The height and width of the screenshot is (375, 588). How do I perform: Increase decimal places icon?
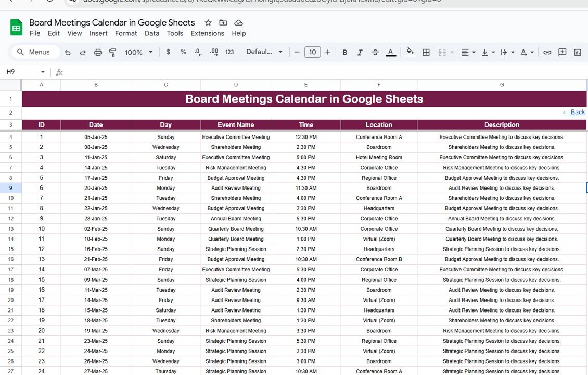(214, 52)
